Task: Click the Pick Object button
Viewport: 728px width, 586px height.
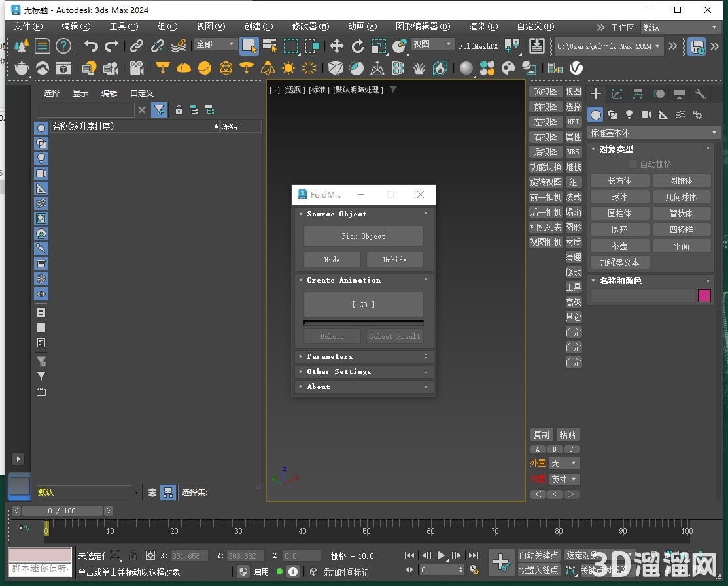Action: (x=364, y=236)
